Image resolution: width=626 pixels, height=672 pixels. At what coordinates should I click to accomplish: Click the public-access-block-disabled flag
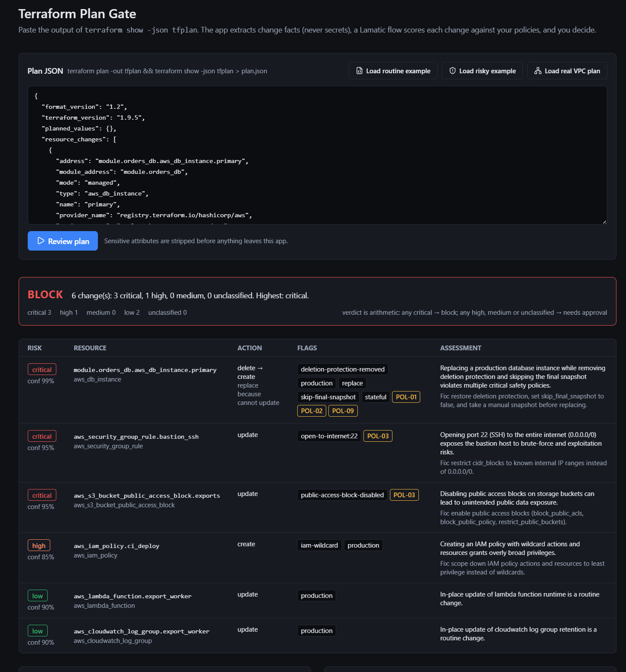[342, 495]
